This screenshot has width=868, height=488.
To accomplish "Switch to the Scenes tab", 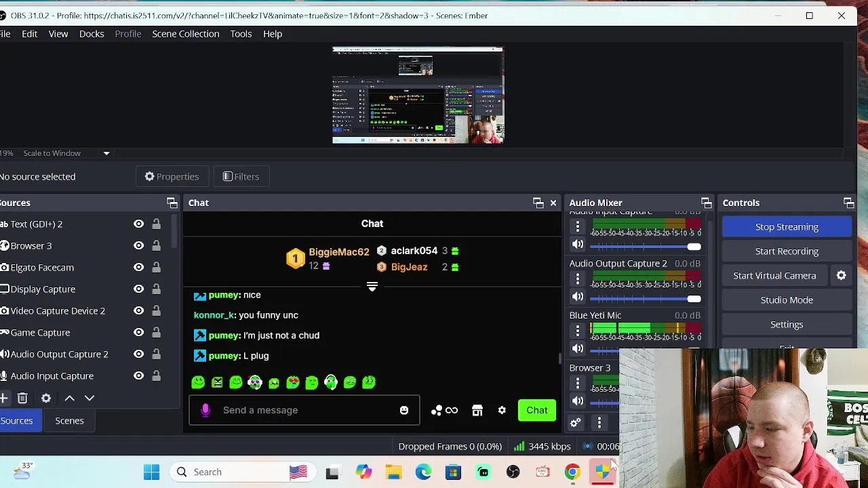I will 69,421.
